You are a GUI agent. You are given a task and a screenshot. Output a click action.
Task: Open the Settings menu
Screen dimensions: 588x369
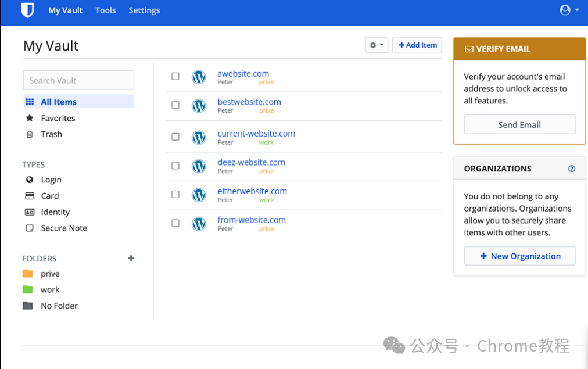144,10
